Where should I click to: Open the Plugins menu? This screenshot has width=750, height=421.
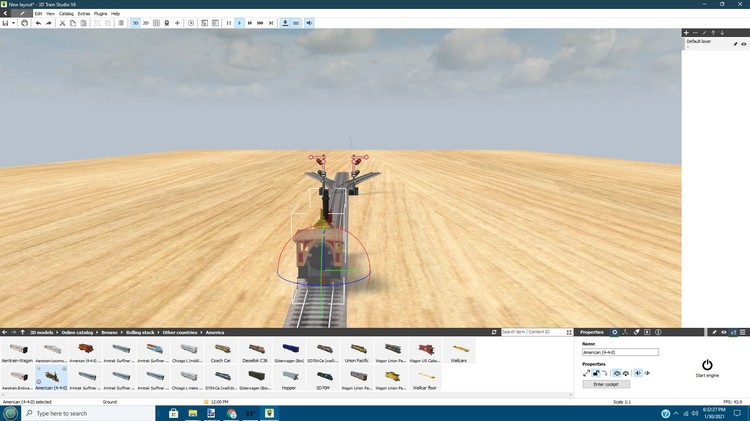(100, 14)
